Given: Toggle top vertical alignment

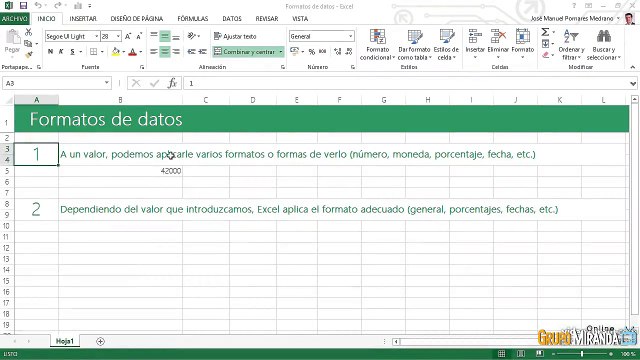Looking at the screenshot, I should (154, 36).
